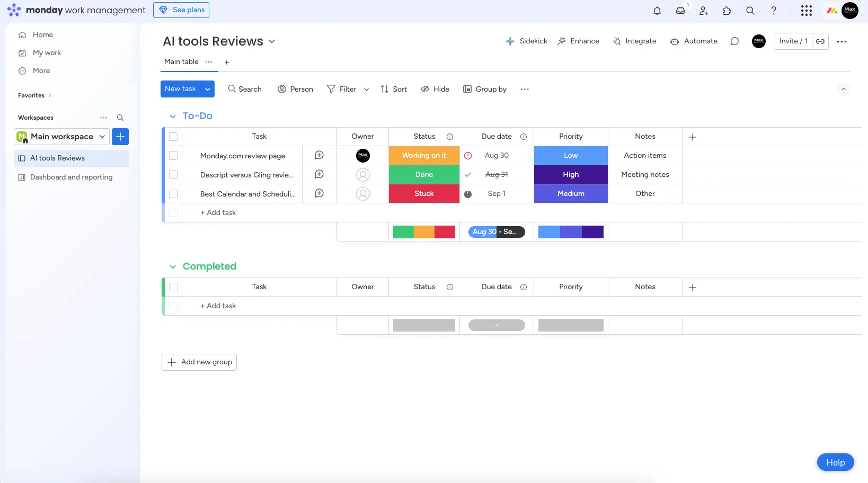
Task: Add a new board view with plus
Action: coord(227,62)
